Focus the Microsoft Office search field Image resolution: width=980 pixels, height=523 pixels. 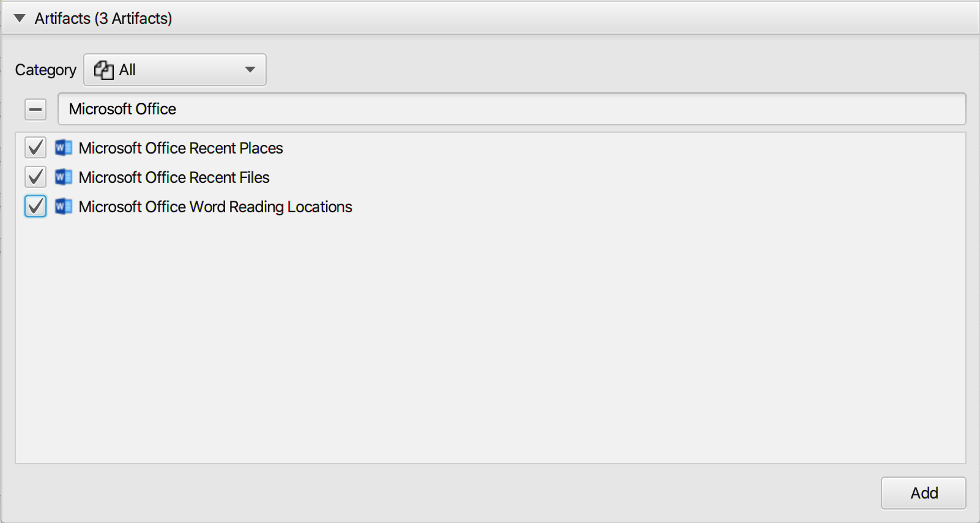512,109
